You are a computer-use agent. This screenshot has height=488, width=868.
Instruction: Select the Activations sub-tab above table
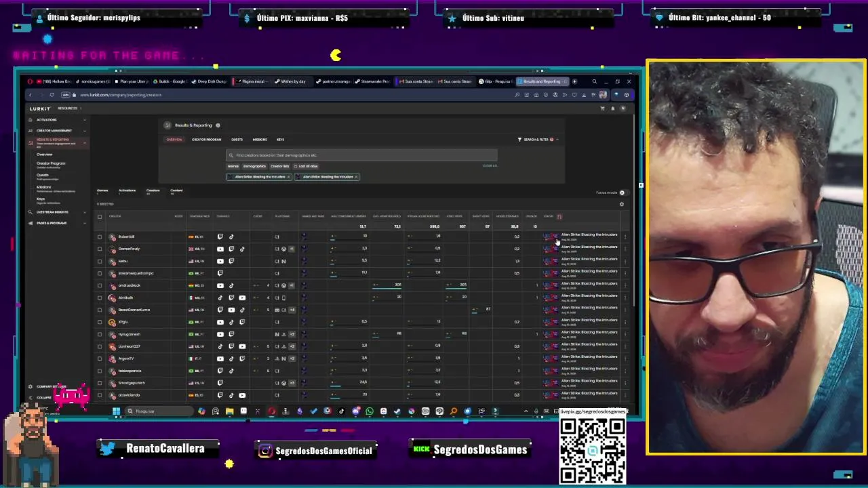[x=127, y=191]
